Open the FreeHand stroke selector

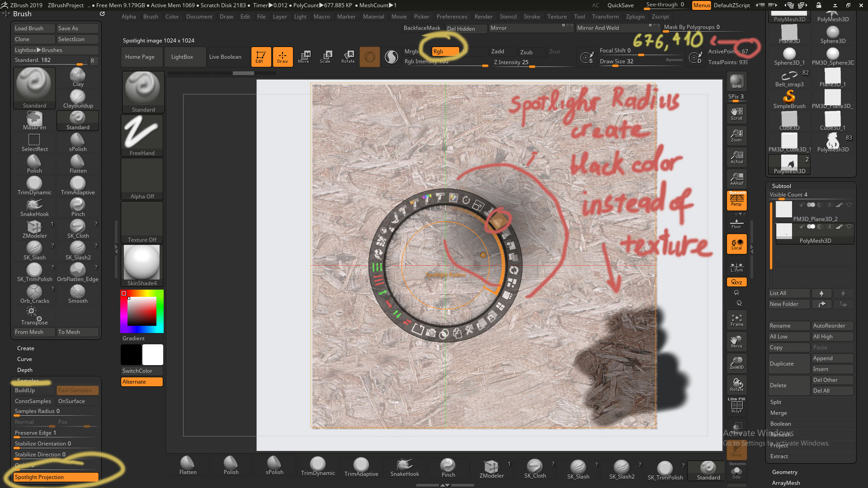point(142,136)
